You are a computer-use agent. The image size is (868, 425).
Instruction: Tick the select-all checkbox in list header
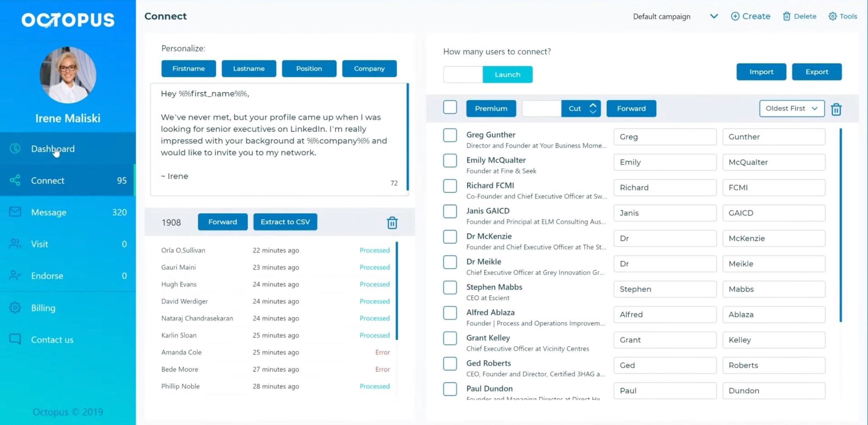[x=450, y=107]
